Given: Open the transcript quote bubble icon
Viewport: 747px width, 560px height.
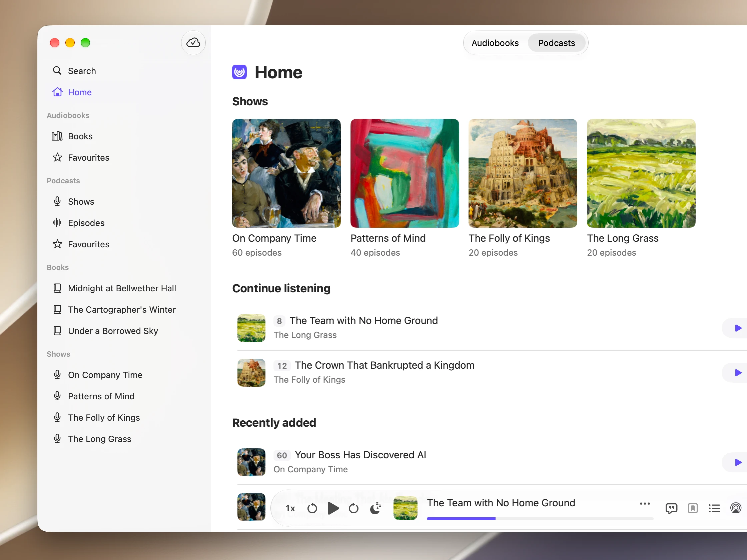Looking at the screenshot, I should tap(671, 508).
